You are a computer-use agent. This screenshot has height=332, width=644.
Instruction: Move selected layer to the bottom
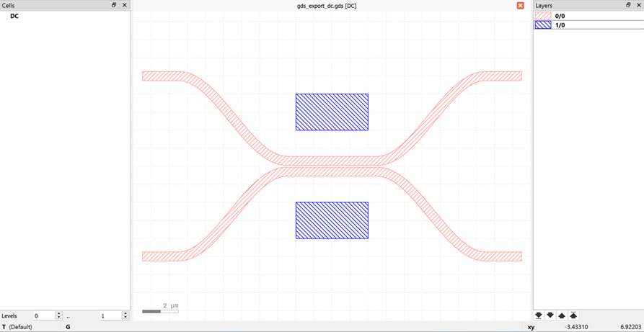click(539, 315)
